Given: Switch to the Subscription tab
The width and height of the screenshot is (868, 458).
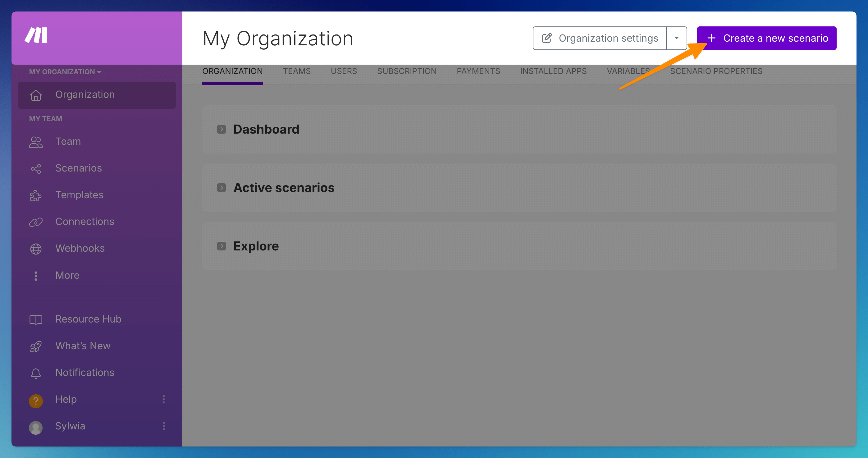Looking at the screenshot, I should (x=407, y=71).
